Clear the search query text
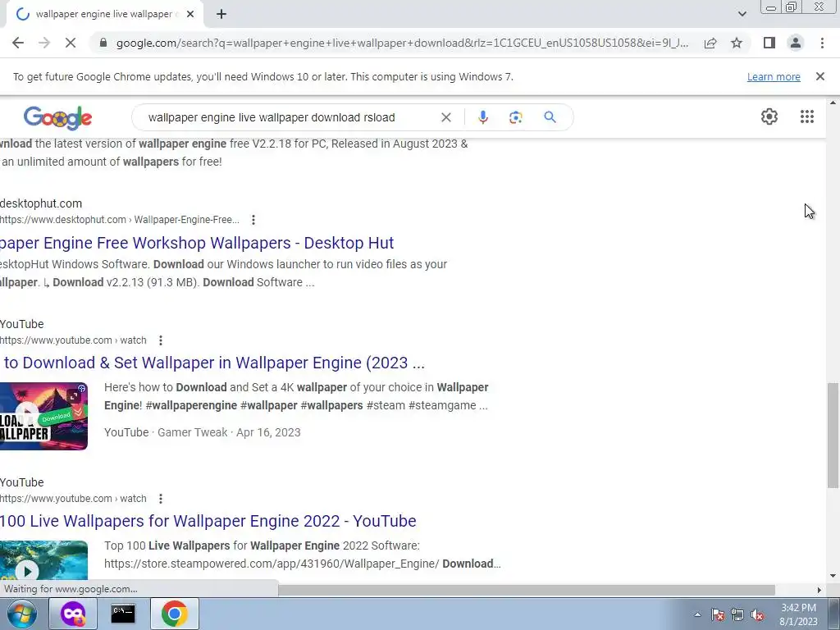This screenshot has height=630, width=840. [445, 117]
